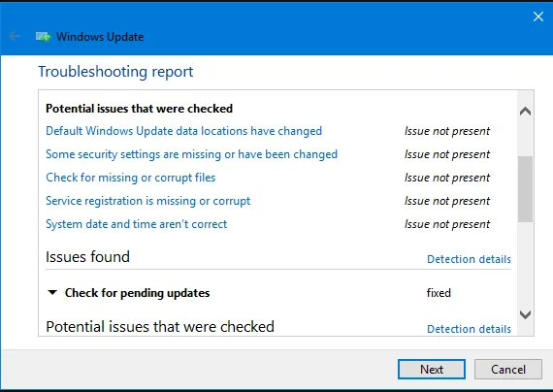Click 'Issue not present' beside system date row

point(447,224)
